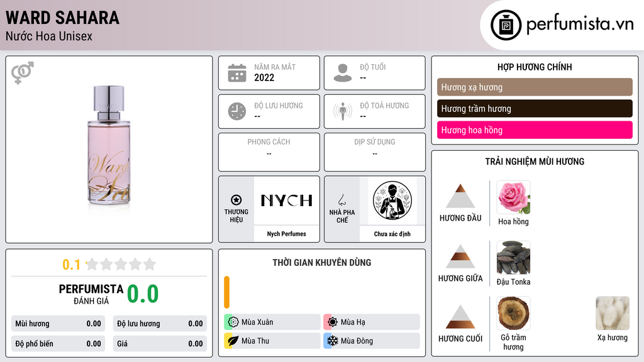
Task: Open the Xạ hương note image
Action: click(x=613, y=314)
